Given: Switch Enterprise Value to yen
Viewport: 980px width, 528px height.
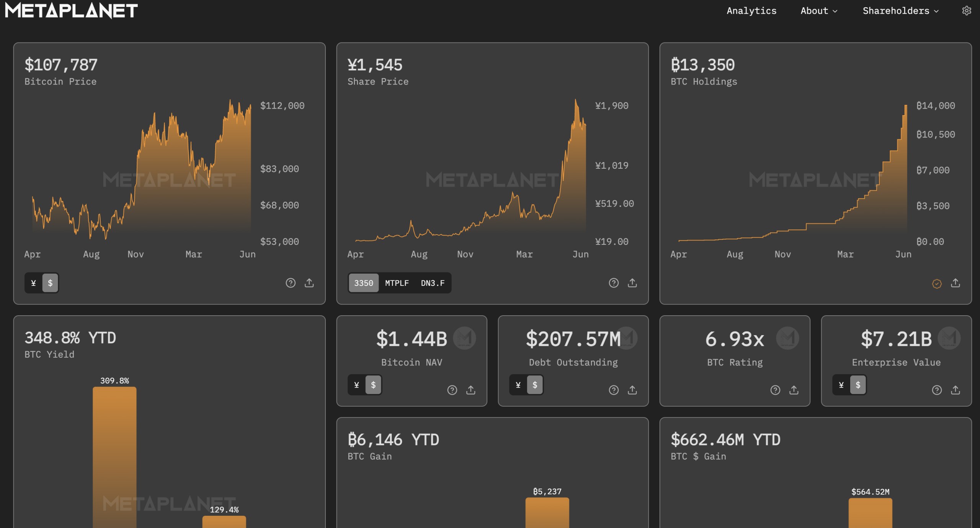Looking at the screenshot, I should [841, 385].
